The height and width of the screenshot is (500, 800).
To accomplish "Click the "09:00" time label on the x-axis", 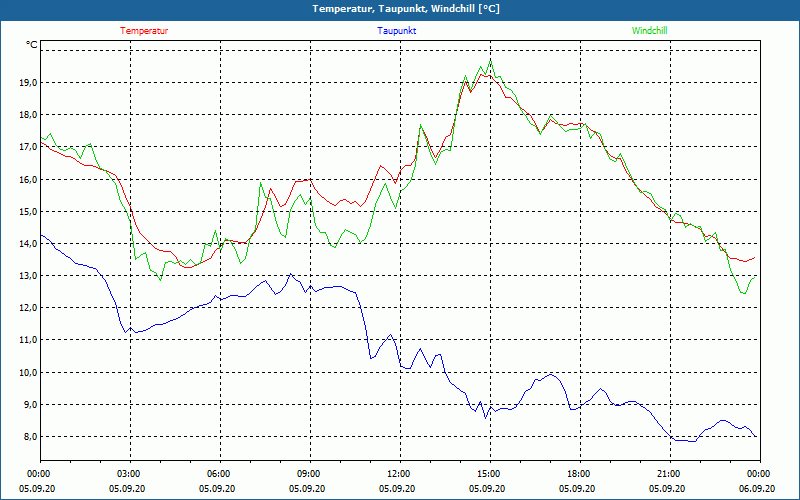I will (x=309, y=474).
